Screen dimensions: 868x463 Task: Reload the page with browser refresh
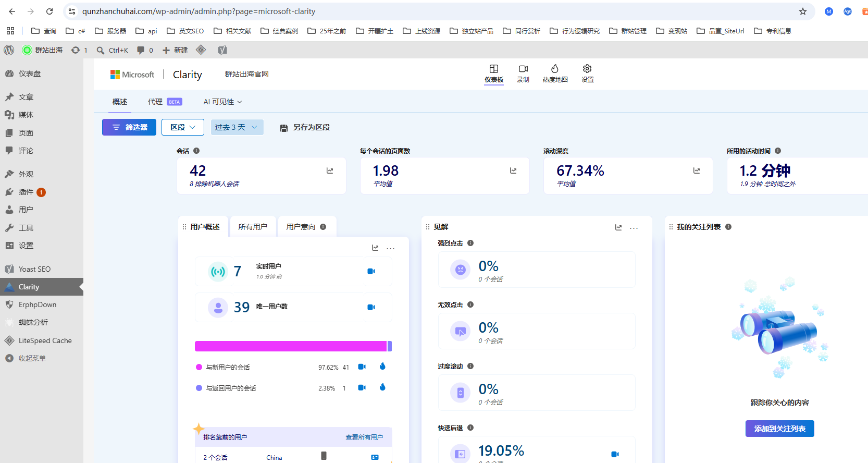coord(49,11)
